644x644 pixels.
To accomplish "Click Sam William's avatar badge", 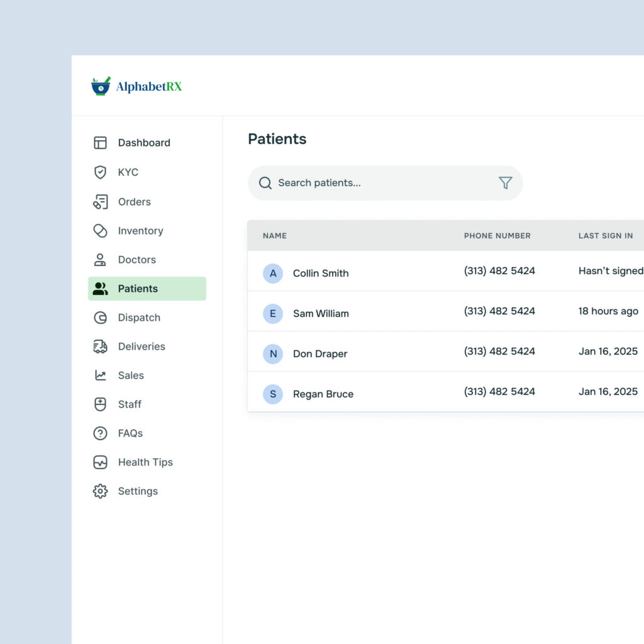I will point(273,313).
